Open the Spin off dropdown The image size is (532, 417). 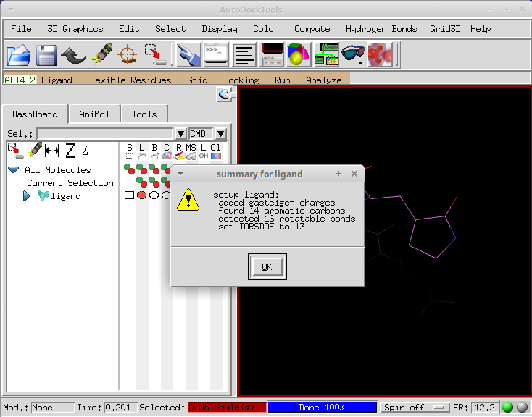[415, 407]
